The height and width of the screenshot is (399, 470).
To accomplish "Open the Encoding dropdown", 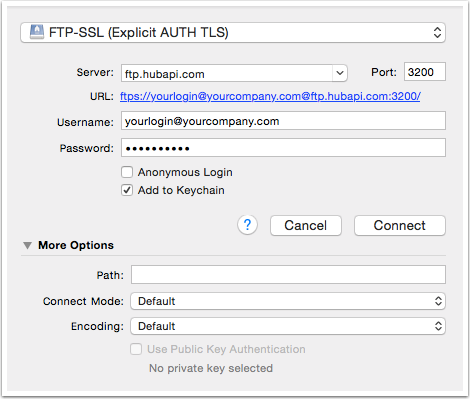I will [x=288, y=326].
